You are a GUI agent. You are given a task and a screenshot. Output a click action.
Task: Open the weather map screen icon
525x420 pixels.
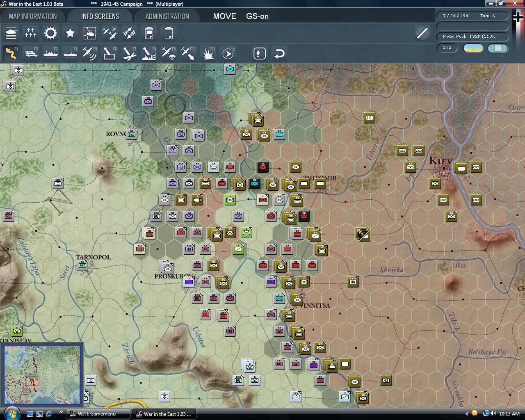point(89,33)
